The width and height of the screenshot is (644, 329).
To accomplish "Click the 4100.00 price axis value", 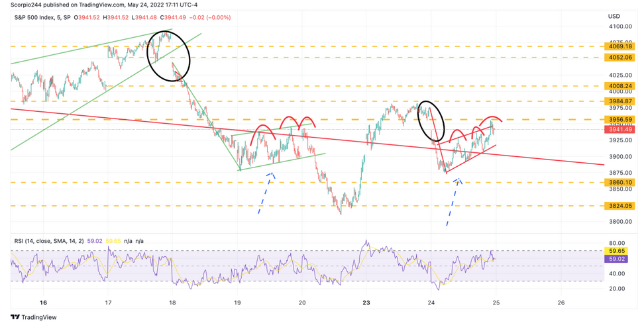I will coord(620,26).
